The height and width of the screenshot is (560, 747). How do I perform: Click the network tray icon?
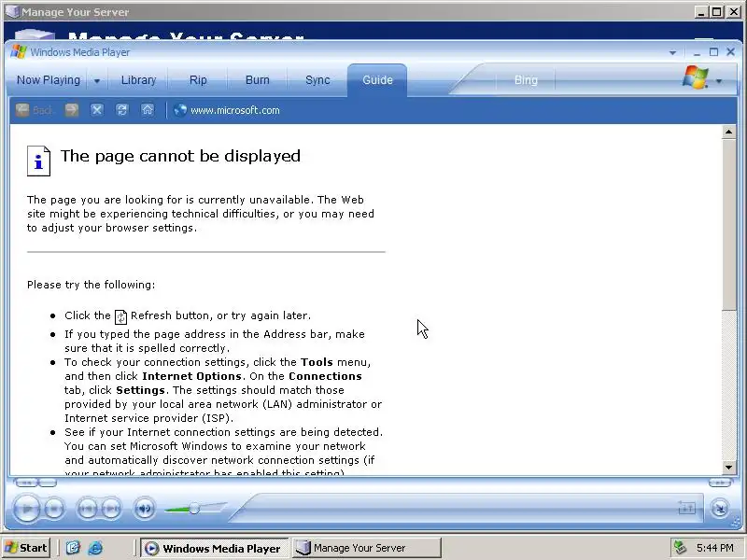(x=680, y=548)
